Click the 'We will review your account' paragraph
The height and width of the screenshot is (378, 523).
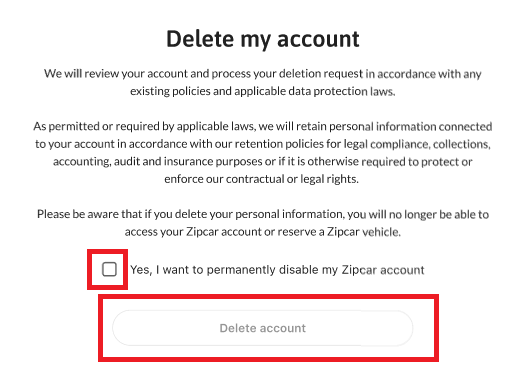click(263, 82)
